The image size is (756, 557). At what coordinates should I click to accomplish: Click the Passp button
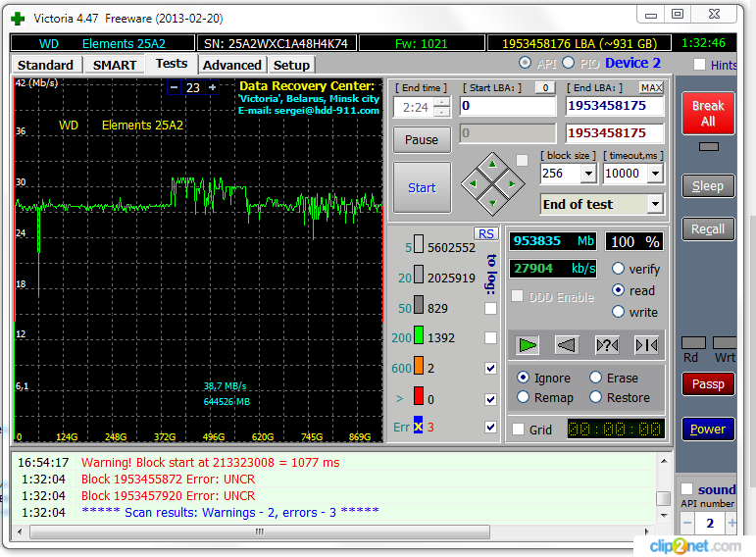[707, 384]
